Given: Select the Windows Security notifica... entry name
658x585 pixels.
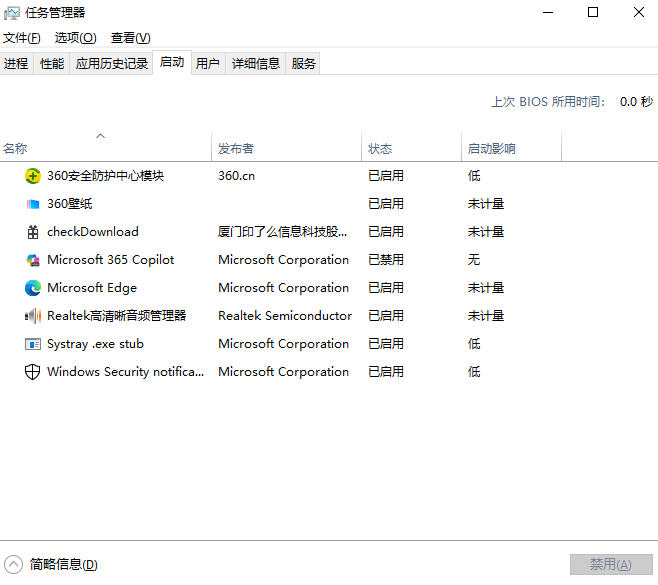Looking at the screenshot, I should 125,372.
